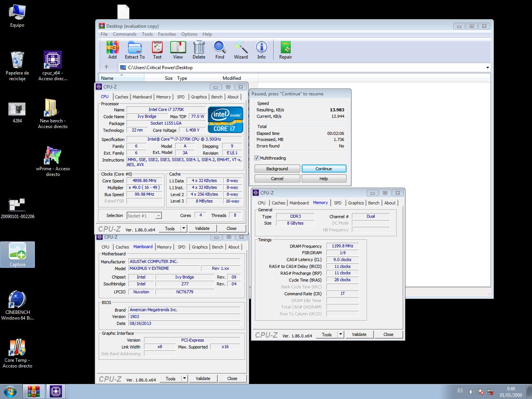The height and width of the screenshot is (399, 532).
Task: Click the CPU-Z taskbar icon
Action: coord(56,391)
